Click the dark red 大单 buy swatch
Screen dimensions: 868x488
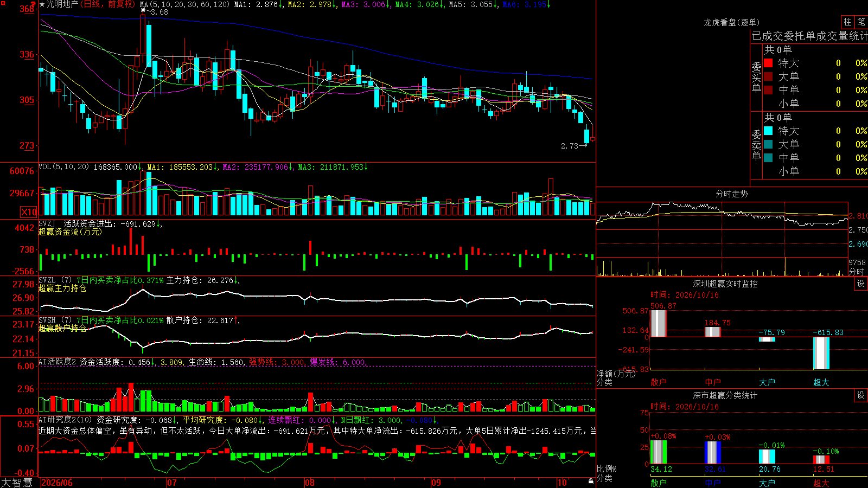(x=768, y=76)
